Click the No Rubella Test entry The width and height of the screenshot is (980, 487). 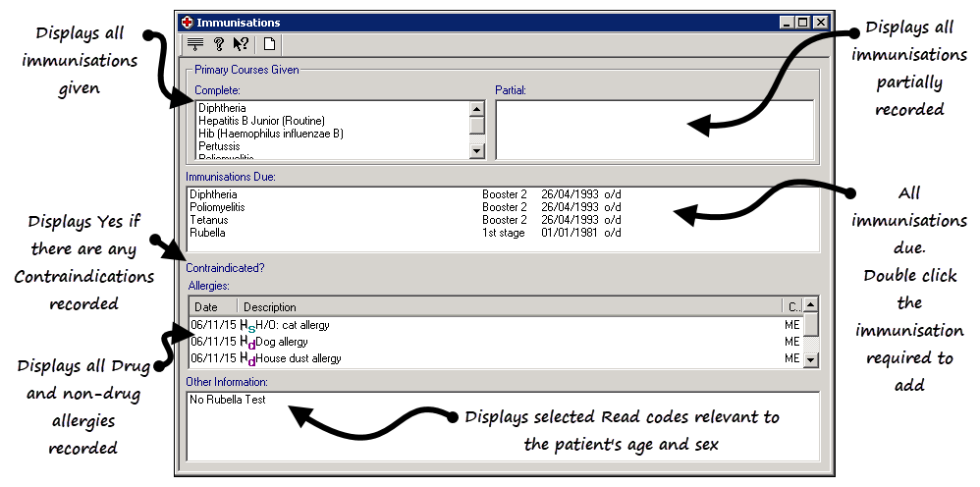click(x=227, y=400)
